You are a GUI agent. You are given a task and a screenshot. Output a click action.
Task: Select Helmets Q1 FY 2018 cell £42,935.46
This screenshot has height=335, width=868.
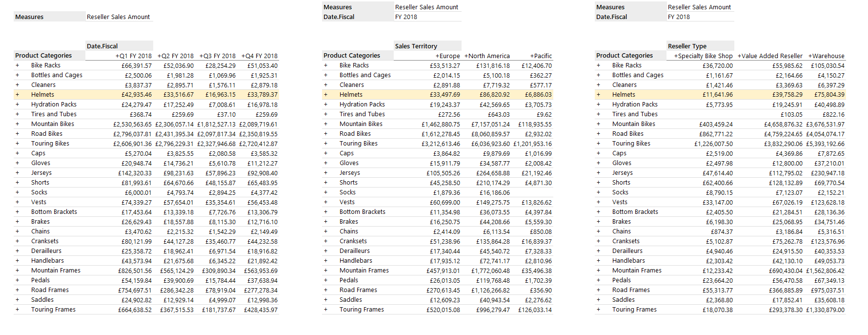[136, 95]
